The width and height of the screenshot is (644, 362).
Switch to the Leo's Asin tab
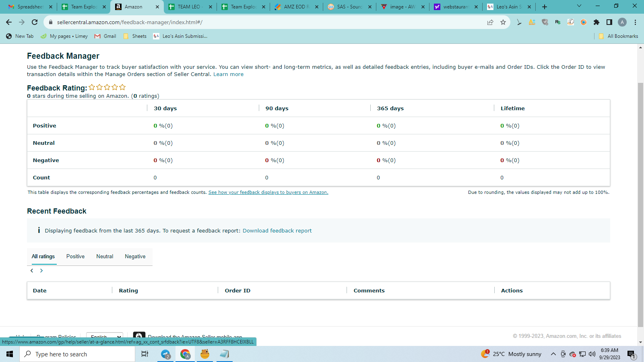tap(509, 7)
